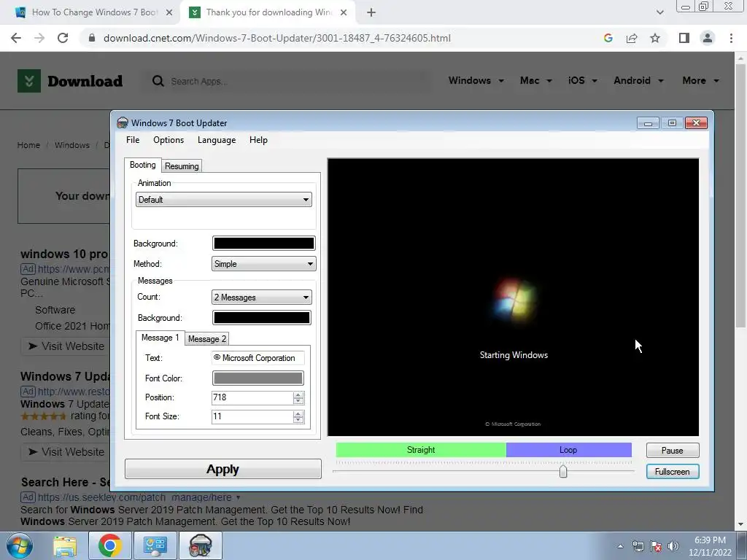
Task: Click the share page icon
Action: [x=632, y=38]
